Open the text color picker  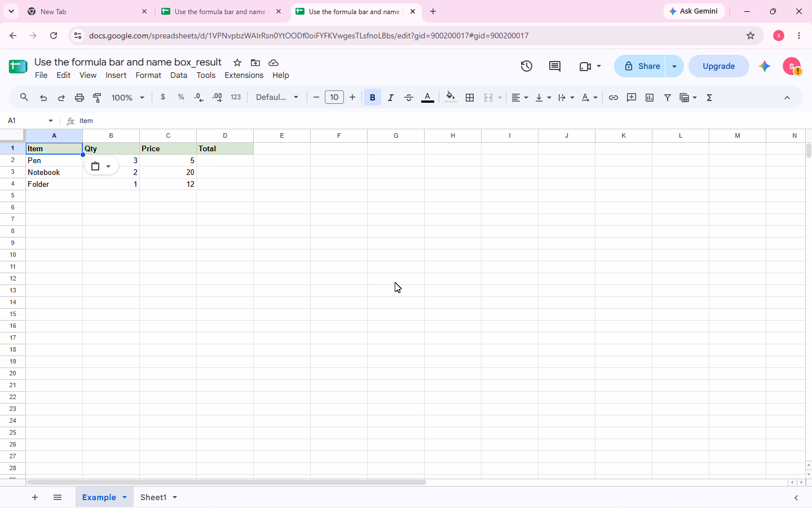coord(428,98)
